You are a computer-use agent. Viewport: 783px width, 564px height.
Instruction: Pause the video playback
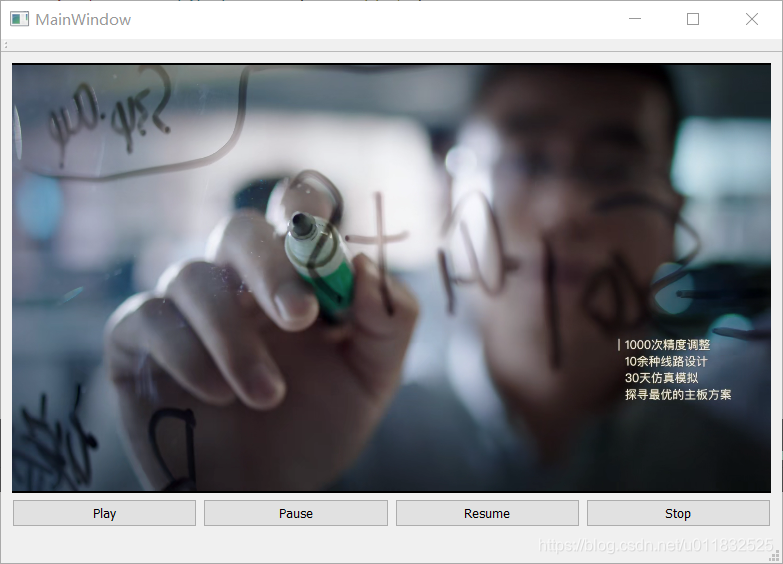[296, 513]
